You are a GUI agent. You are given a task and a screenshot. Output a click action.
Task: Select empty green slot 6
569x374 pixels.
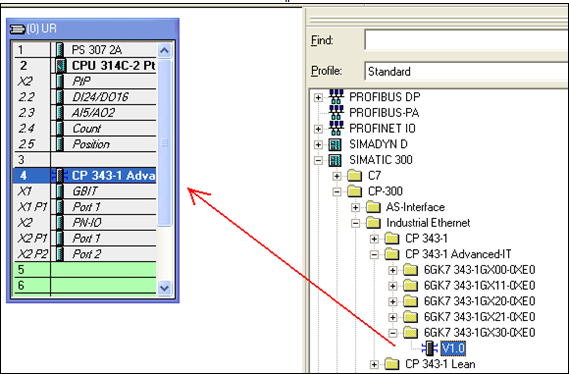(x=85, y=286)
